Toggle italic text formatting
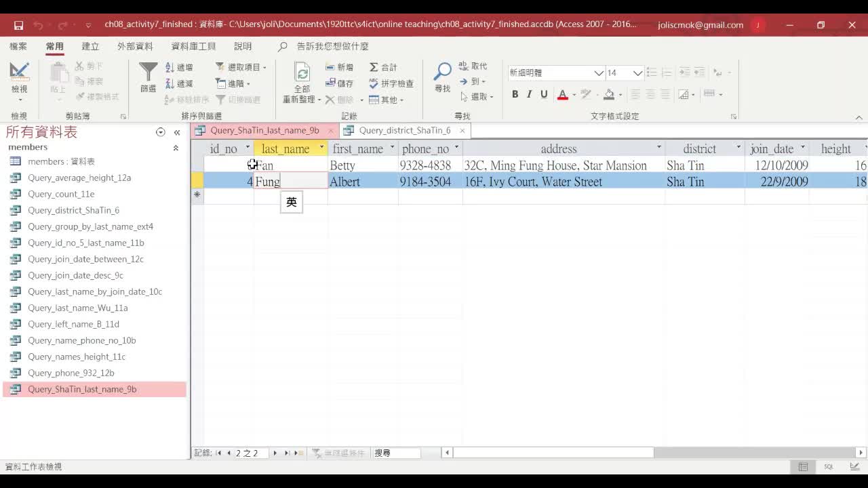This screenshot has height=488, width=868. coord(529,94)
